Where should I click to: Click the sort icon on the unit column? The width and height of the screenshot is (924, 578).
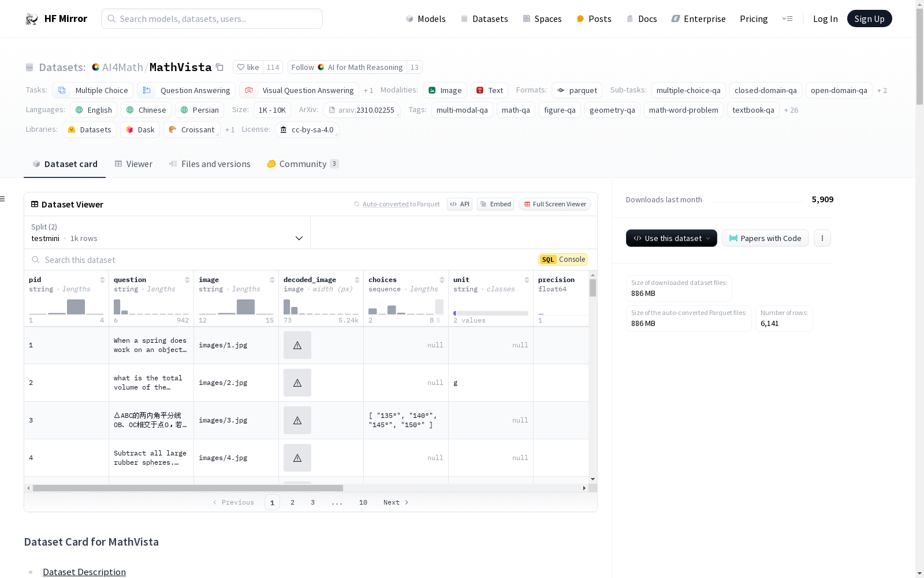pos(527,280)
